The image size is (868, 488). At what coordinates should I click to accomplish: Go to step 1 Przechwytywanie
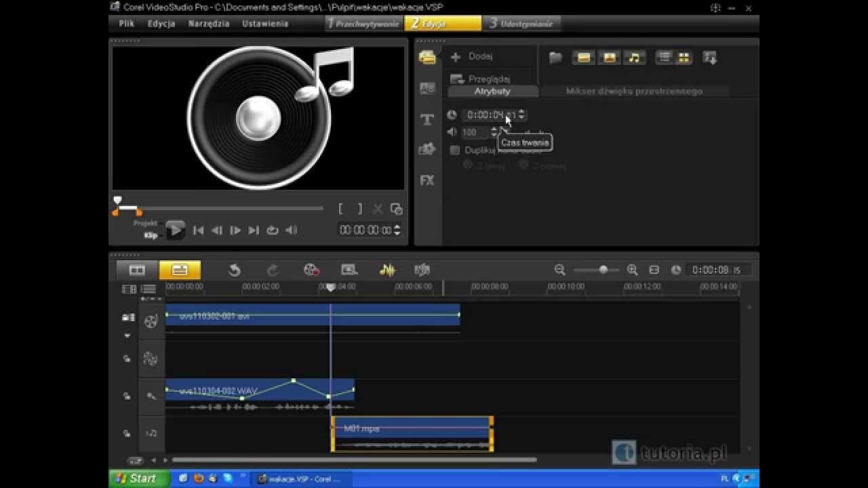point(364,23)
